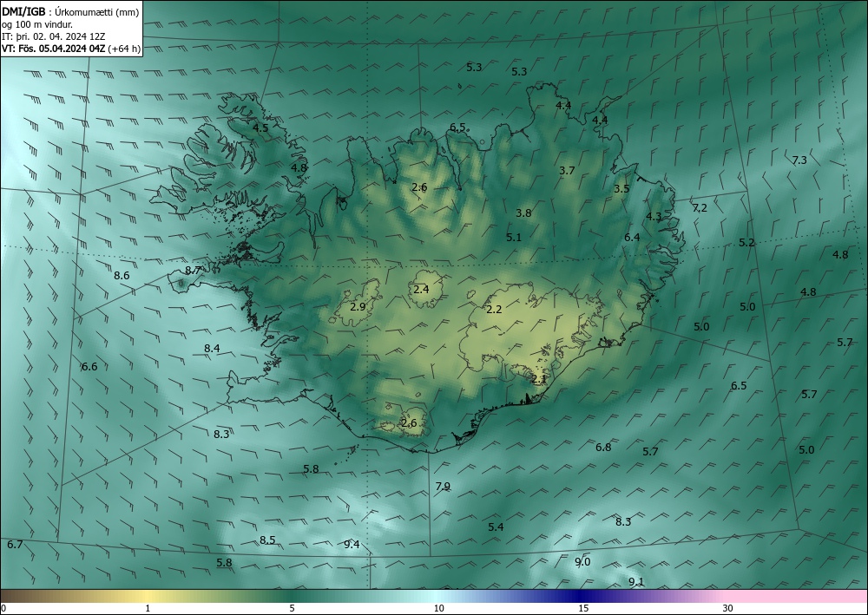Select the 9.1 value above the color scale
Viewport: 868px width, 615px height.
tap(636, 581)
